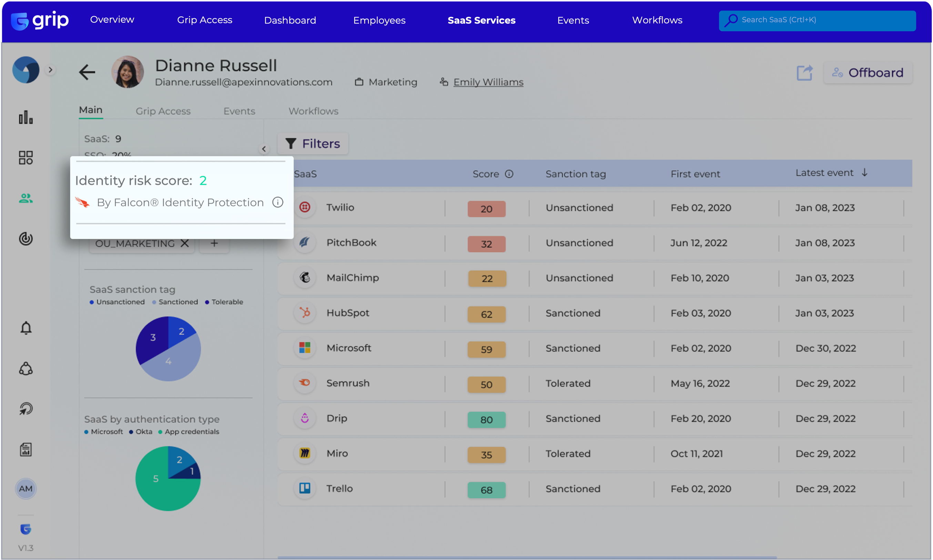Click the CrowdStrike Falcon logo icon
Viewport: 933px width, 560px height.
[x=82, y=202]
